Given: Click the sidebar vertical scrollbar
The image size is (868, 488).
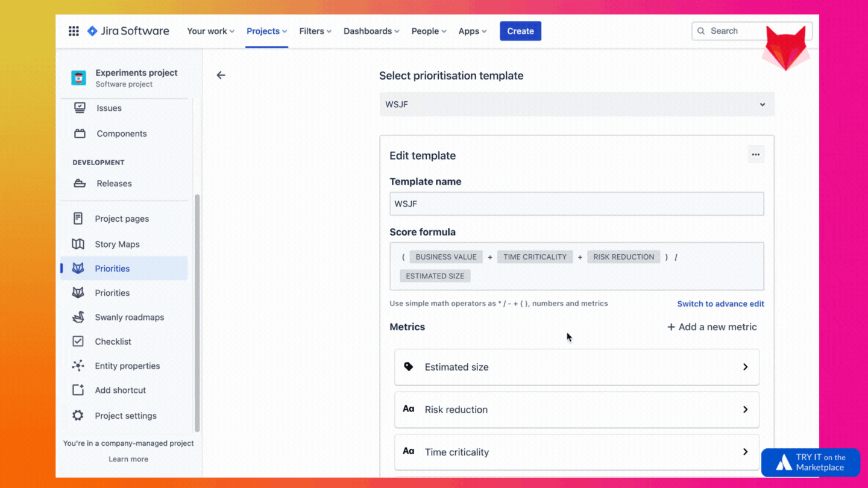Looking at the screenshot, I should click(197, 313).
